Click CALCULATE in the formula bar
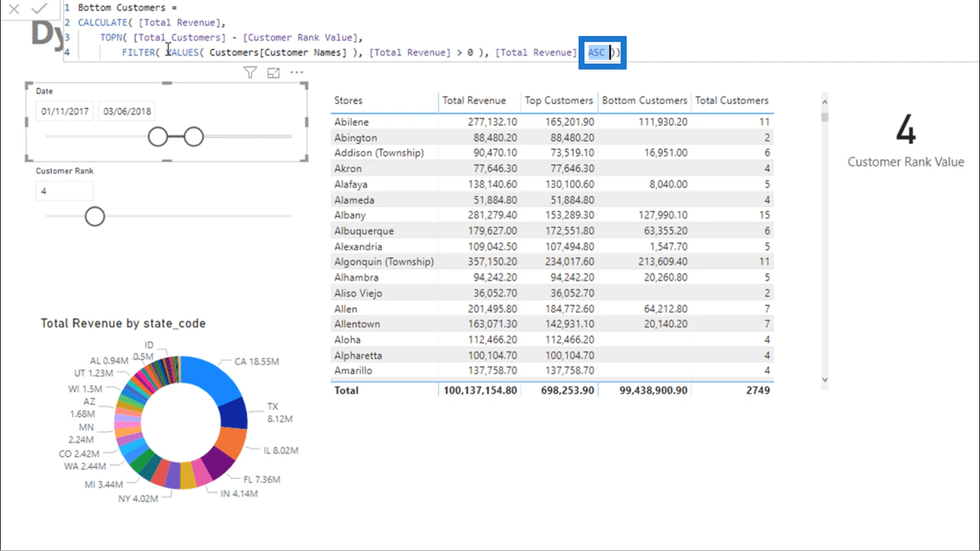 coord(102,23)
